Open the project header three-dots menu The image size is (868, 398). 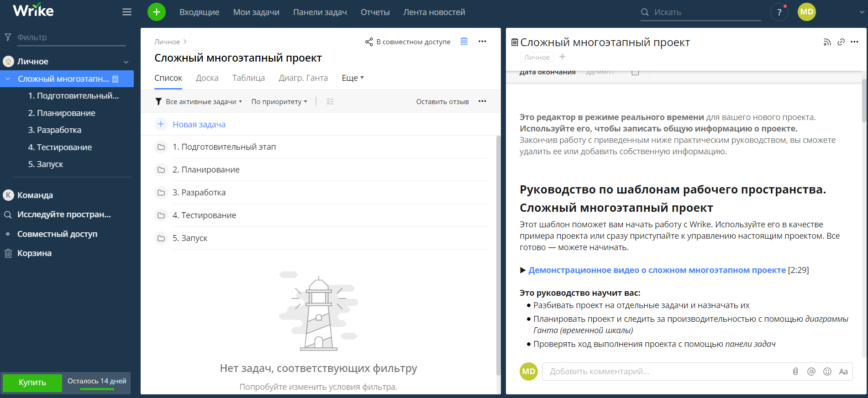[x=482, y=42]
